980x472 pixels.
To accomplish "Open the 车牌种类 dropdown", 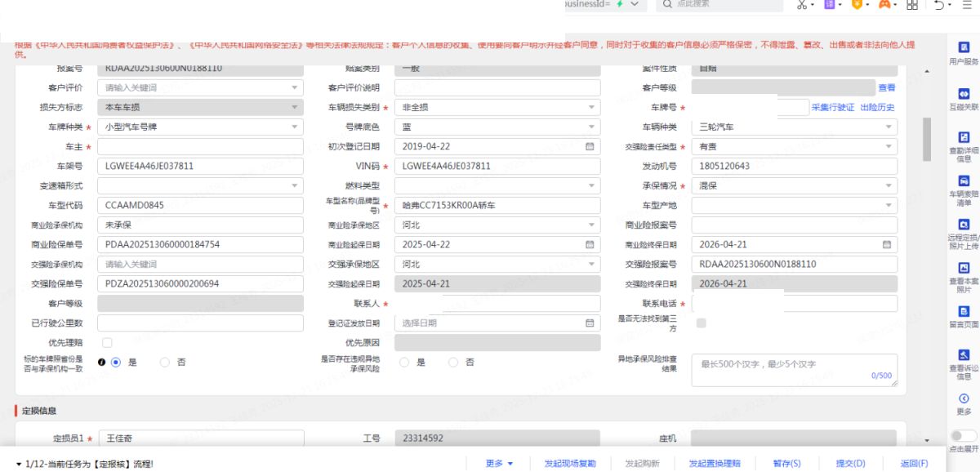I will (200, 127).
